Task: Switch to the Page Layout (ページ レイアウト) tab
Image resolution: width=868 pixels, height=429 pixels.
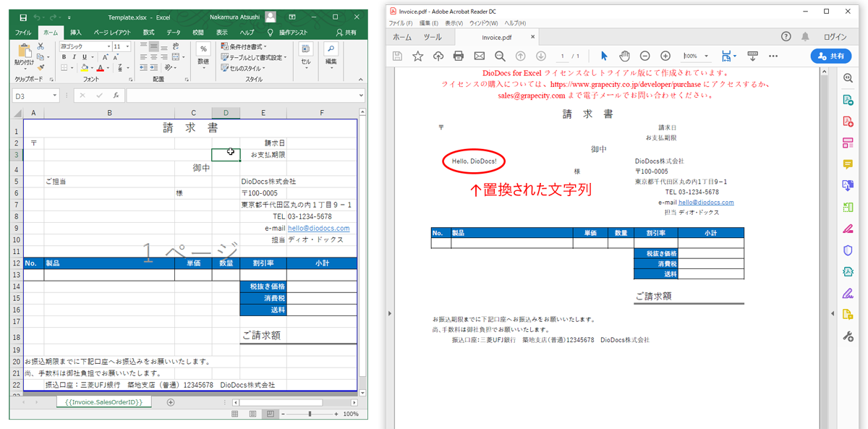Action: [x=112, y=33]
